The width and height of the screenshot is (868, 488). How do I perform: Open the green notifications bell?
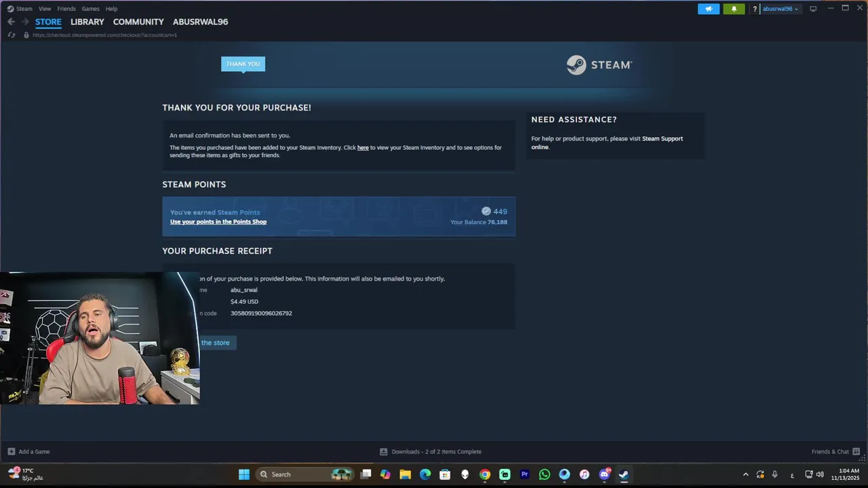coord(734,9)
